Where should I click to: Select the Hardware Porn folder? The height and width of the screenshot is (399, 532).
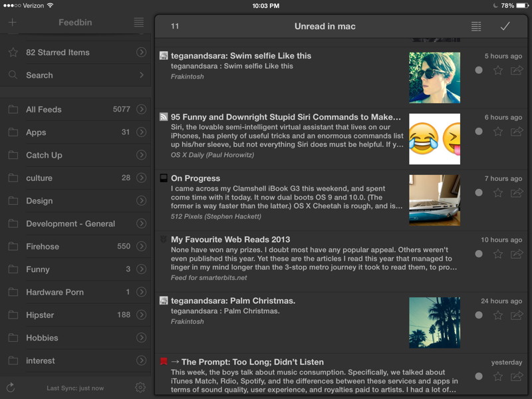[x=75, y=292]
